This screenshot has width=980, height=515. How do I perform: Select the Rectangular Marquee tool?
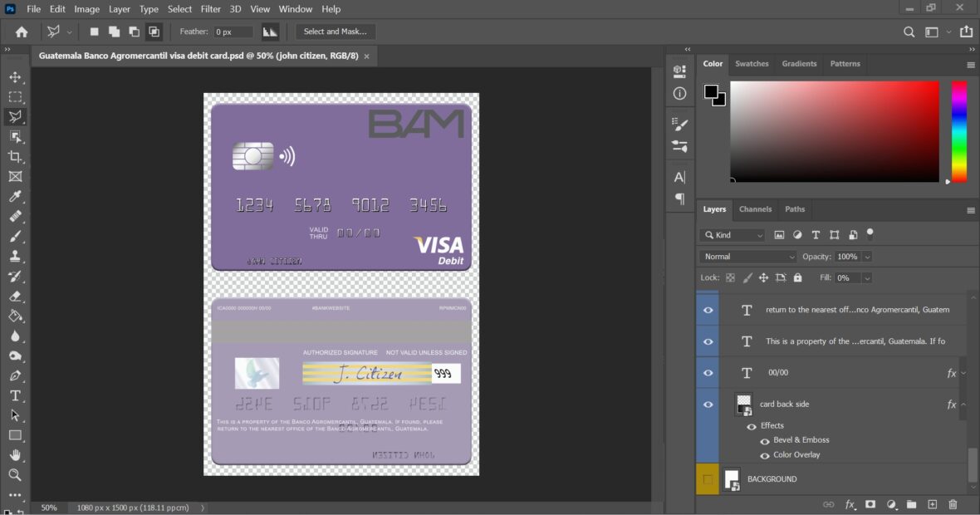point(15,97)
